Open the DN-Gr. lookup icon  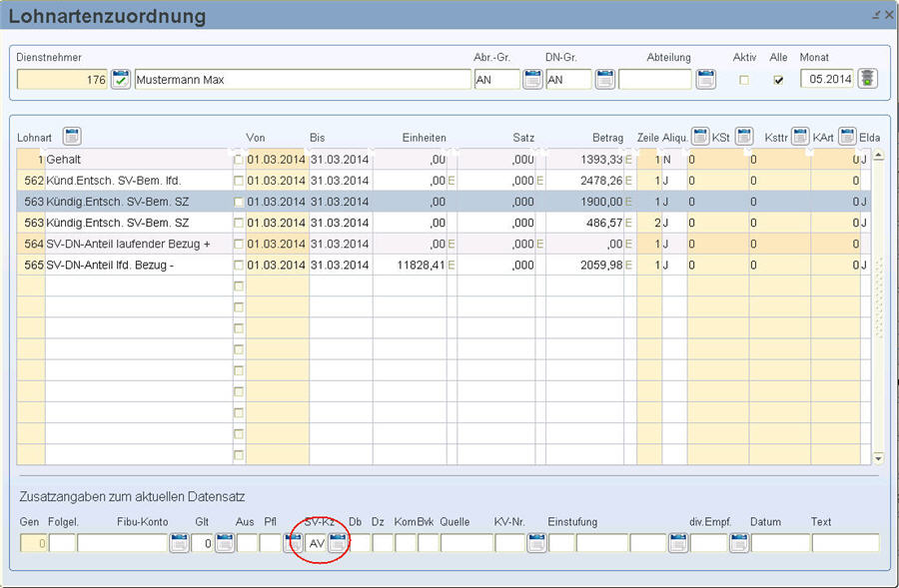[605, 79]
